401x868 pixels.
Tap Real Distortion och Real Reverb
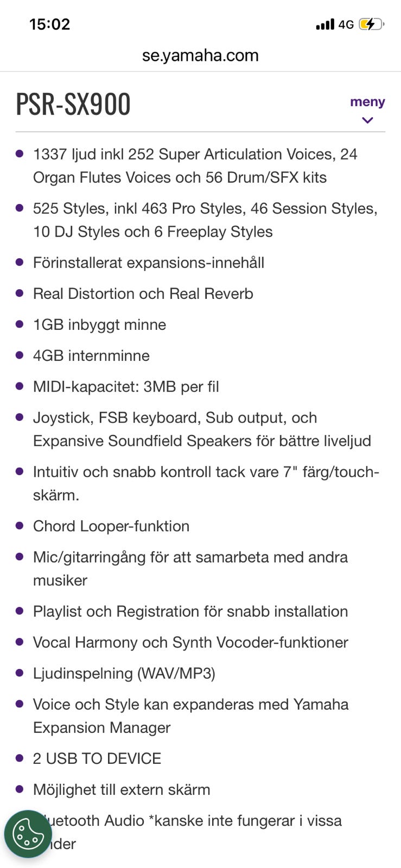pos(143,293)
